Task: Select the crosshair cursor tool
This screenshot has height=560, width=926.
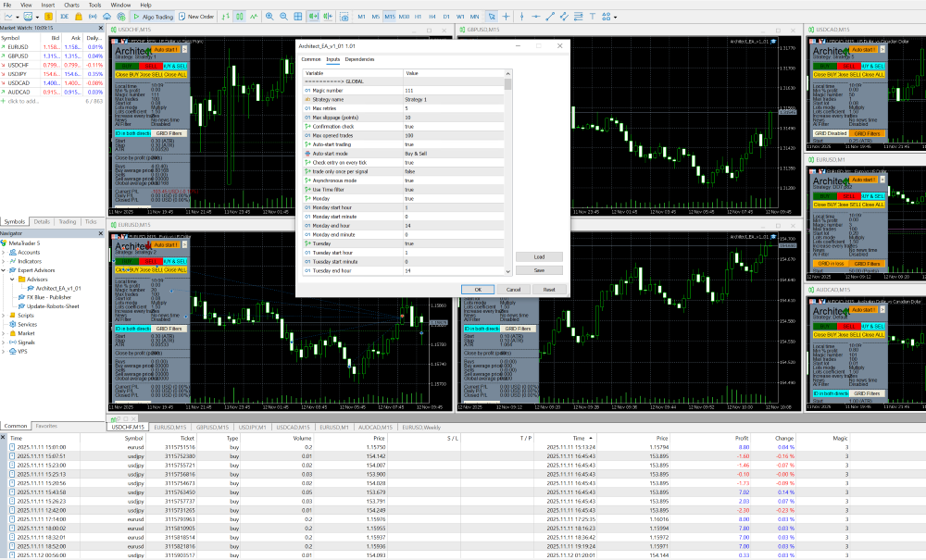Action: click(506, 17)
